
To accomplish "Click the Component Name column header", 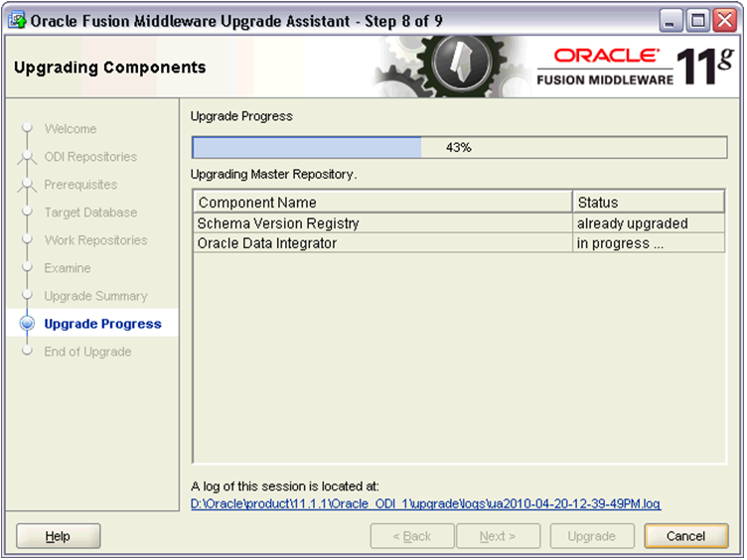I will 383,203.
